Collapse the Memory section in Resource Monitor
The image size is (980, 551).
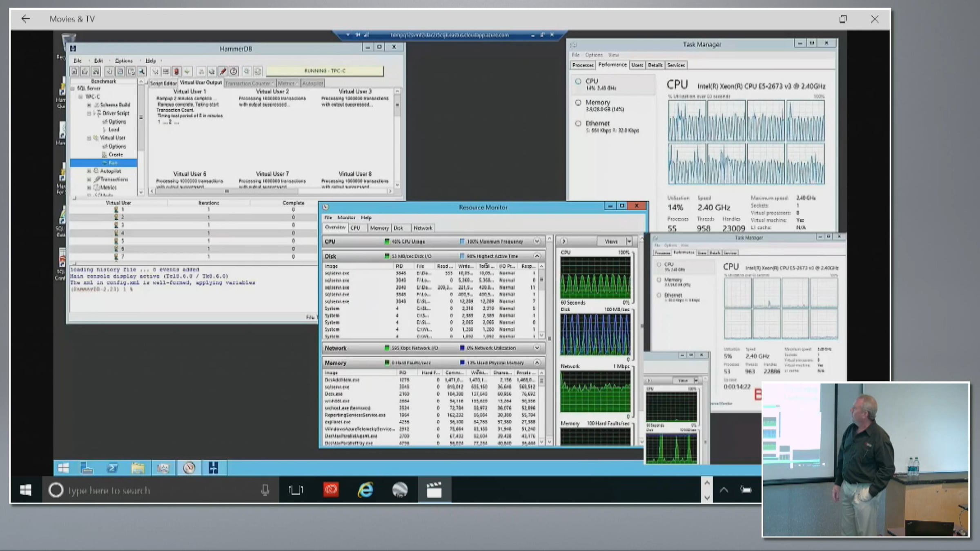537,362
